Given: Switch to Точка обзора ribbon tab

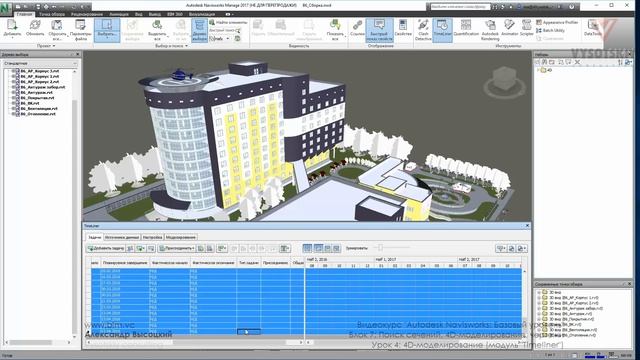Looking at the screenshot, I should [x=52, y=14].
